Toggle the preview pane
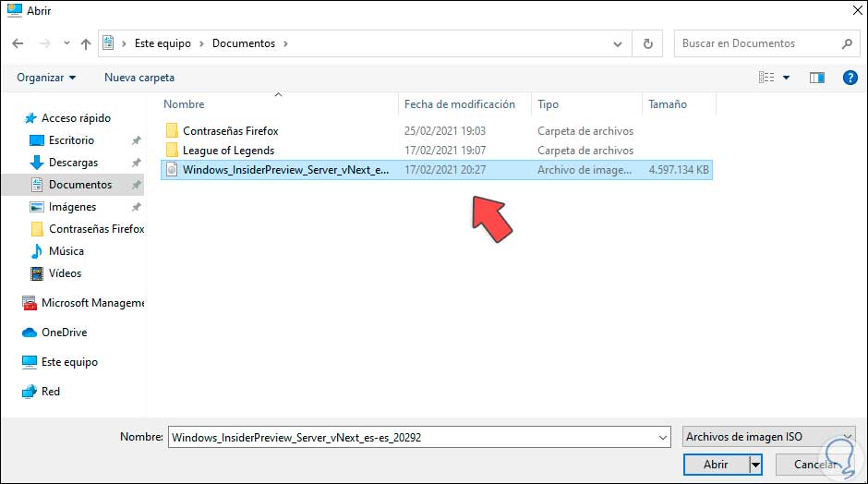 pos(817,78)
